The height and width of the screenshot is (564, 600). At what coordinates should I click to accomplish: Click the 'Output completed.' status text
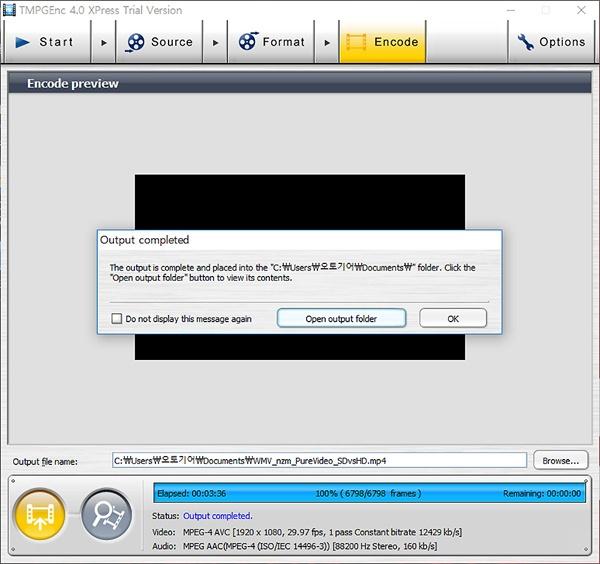point(217,516)
